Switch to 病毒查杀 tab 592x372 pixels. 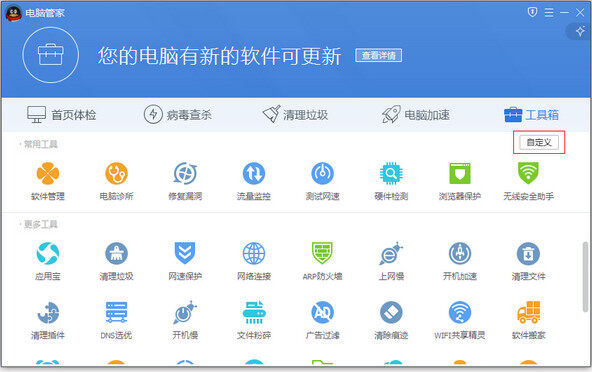pos(178,114)
